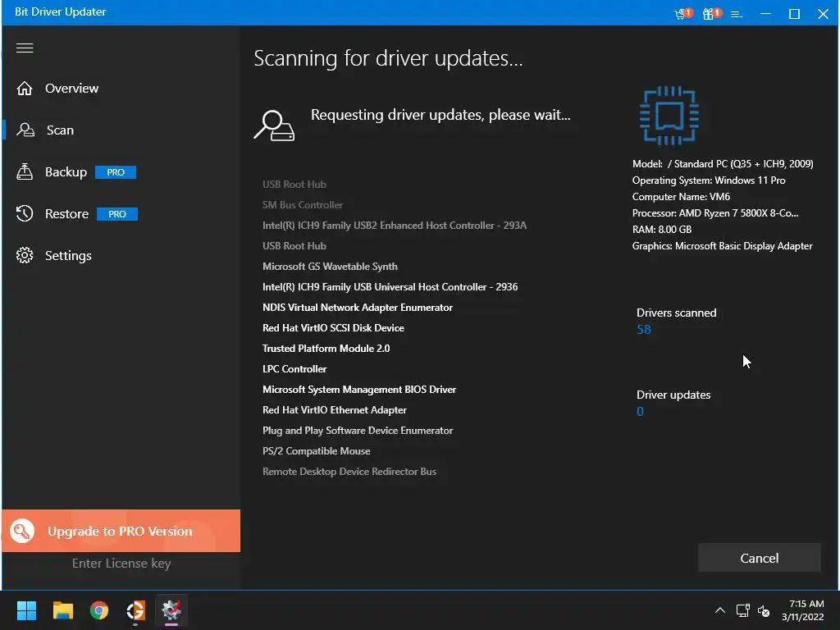
Task: Show hidden system tray icons
Action: point(720,610)
